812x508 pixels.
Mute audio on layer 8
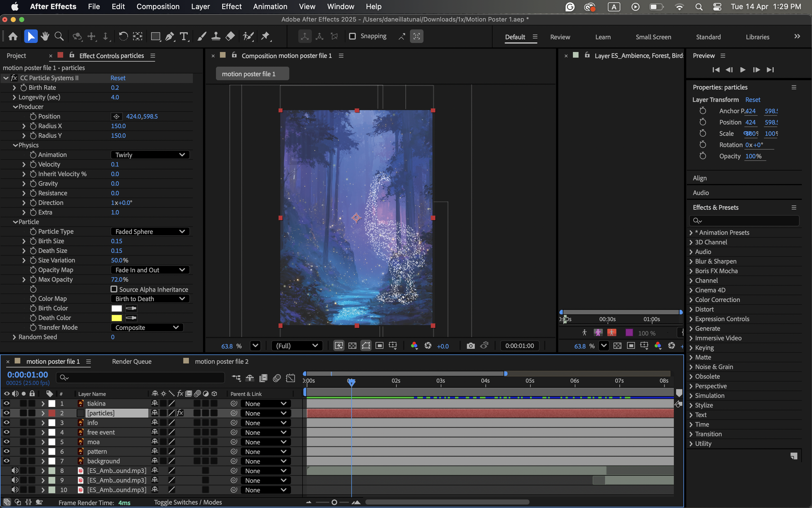[15, 470]
